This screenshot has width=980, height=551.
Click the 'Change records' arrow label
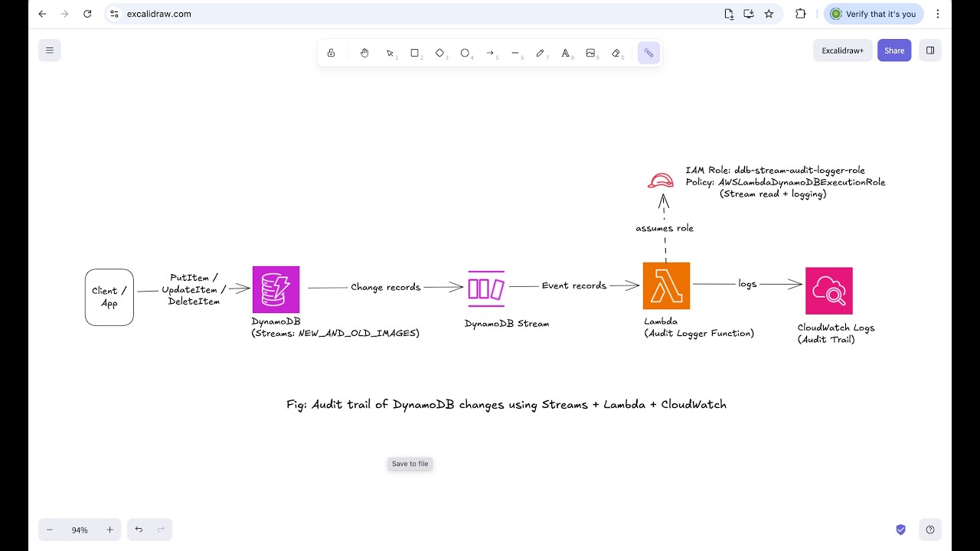tap(386, 287)
